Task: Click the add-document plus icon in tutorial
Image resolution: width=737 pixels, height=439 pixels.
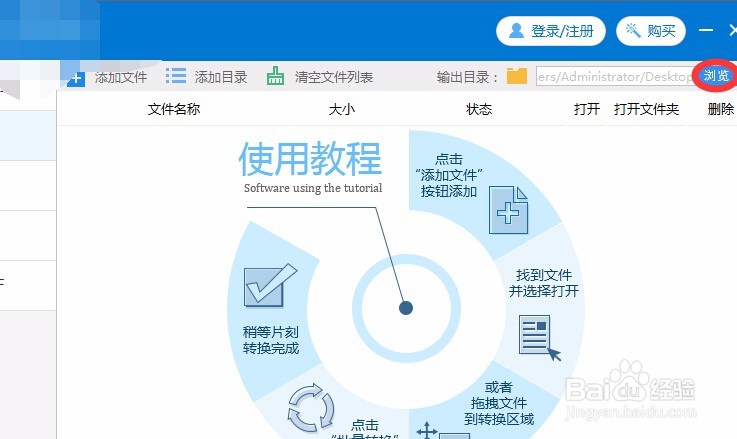Action: point(509,210)
